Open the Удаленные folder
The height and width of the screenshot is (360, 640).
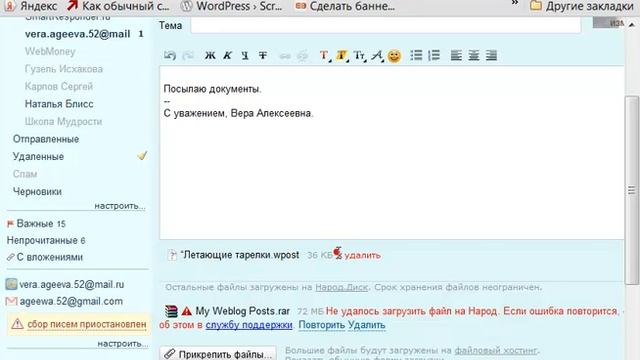[38, 157]
